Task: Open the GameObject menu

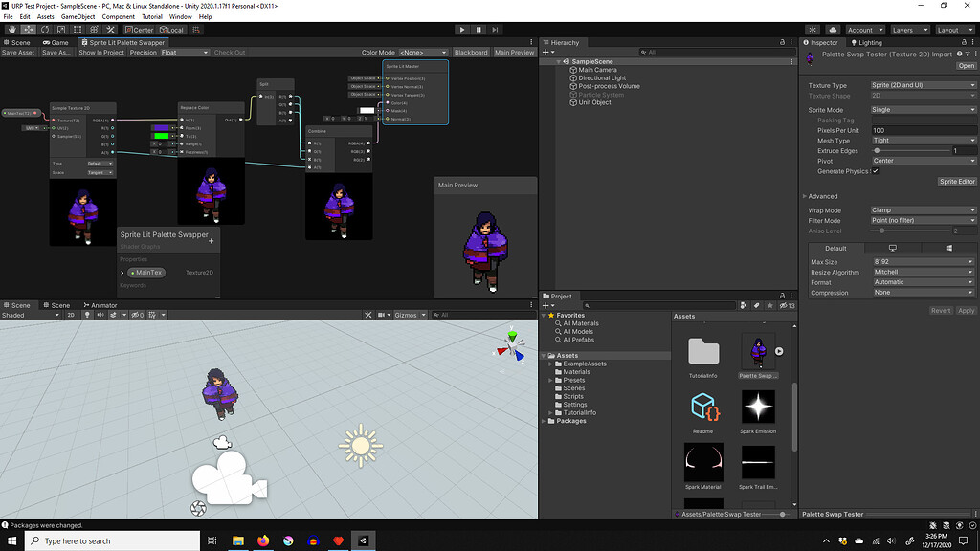Action: pyautogui.click(x=77, y=16)
